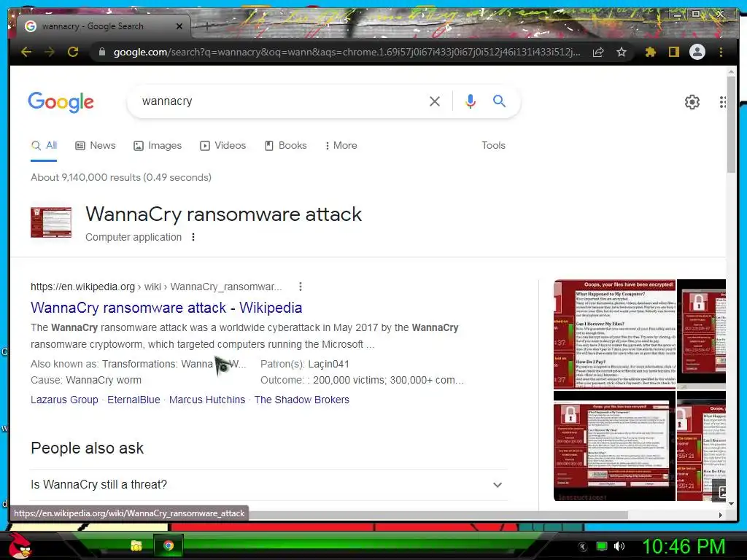Click the Chrome taskbar icon

(x=169, y=545)
